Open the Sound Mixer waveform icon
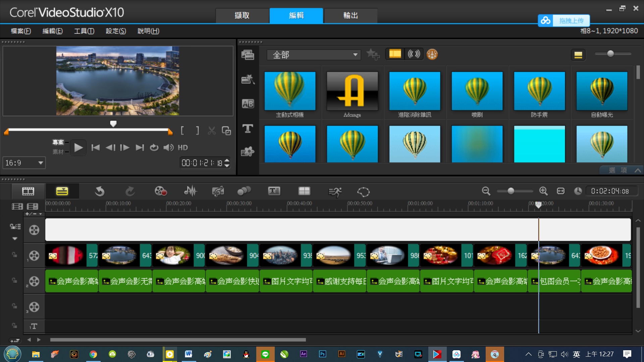Screen dimensions: 644x362 coord(190,191)
